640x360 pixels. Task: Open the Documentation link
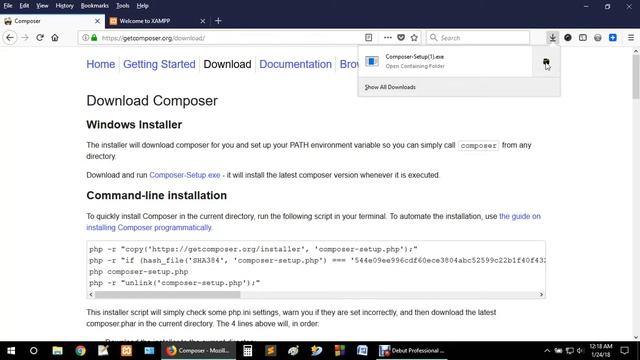(x=296, y=64)
